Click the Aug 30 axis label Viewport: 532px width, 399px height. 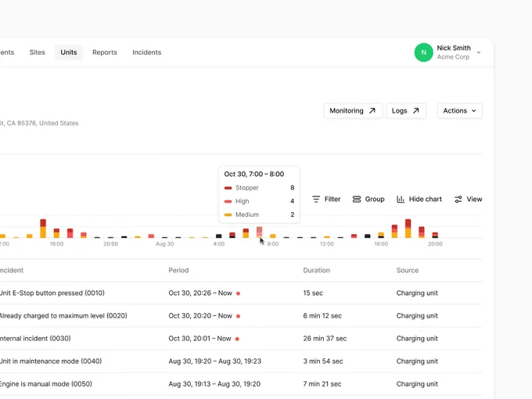click(x=164, y=243)
